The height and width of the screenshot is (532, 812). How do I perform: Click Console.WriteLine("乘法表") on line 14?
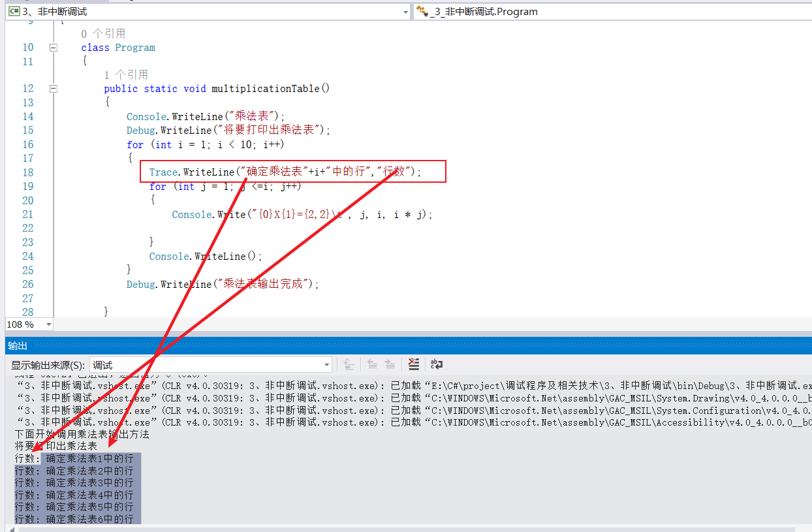[x=206, y=116]
